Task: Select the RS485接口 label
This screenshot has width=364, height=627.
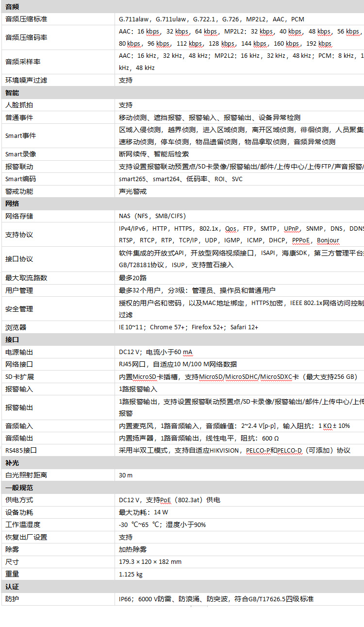Action: (21, 450)
